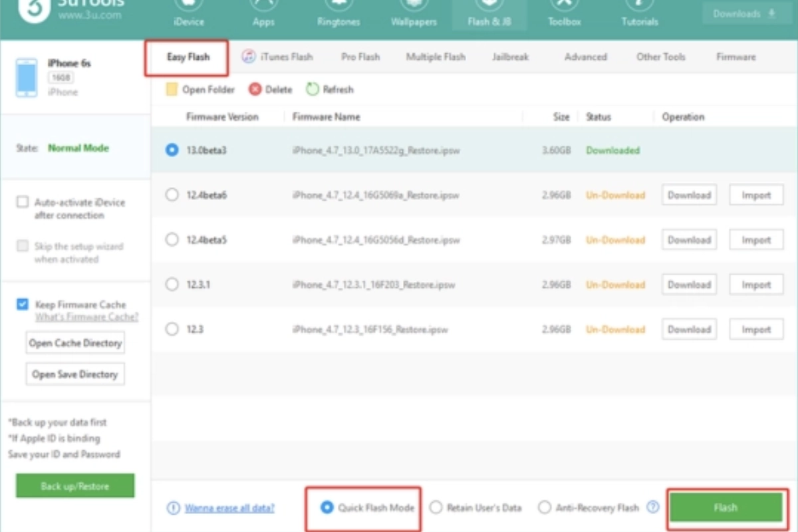Uncheck the Keep Firmware Cache checkbox
Screen dimensions: 798x532
23,305
